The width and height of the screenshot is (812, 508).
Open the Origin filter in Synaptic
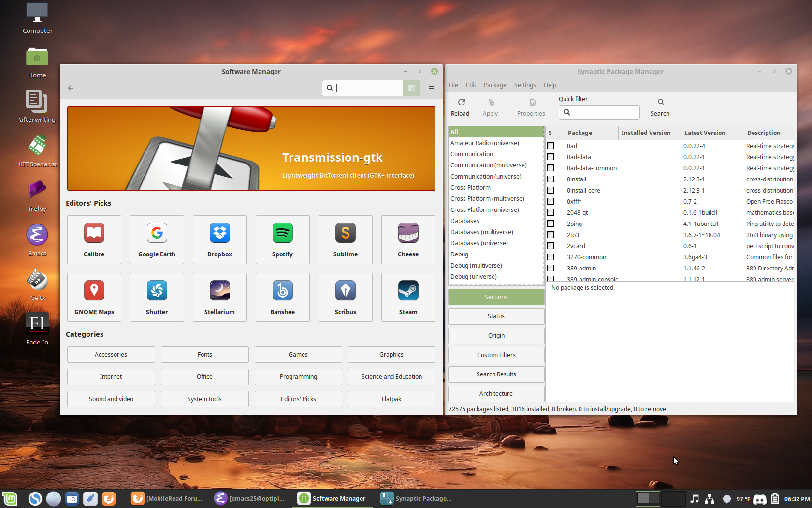coord(496,336)
